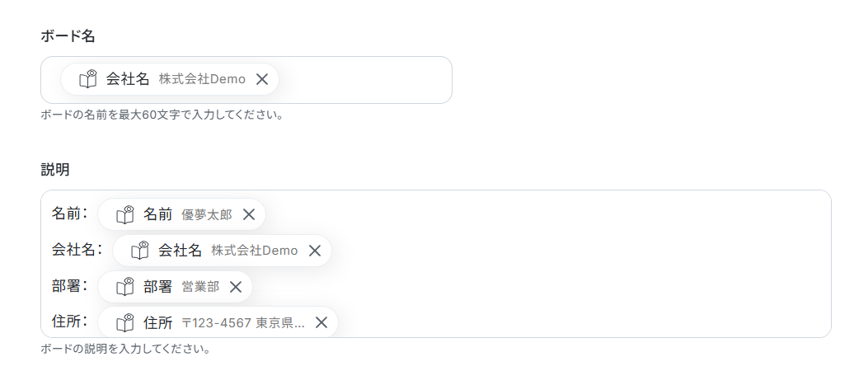Remove the 会社名 chip in 説明 field
This screenshot has height=385, width=868.
[x=314, y=251]
